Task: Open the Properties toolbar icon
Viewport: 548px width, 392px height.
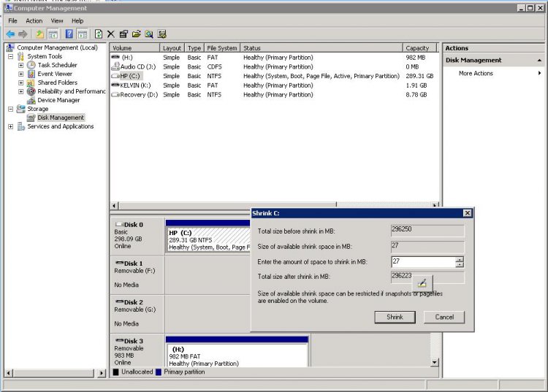Action: (x=123, y=34)
